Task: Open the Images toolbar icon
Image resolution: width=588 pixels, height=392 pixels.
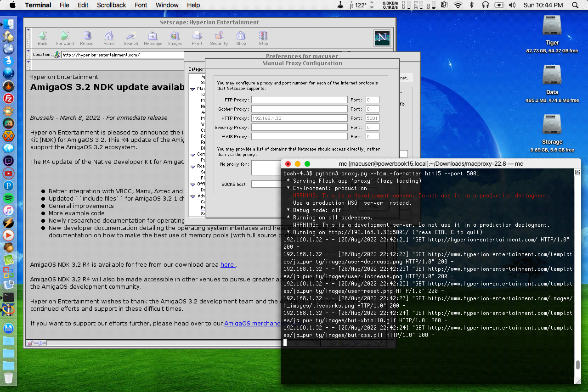Action: pos(175,38)
